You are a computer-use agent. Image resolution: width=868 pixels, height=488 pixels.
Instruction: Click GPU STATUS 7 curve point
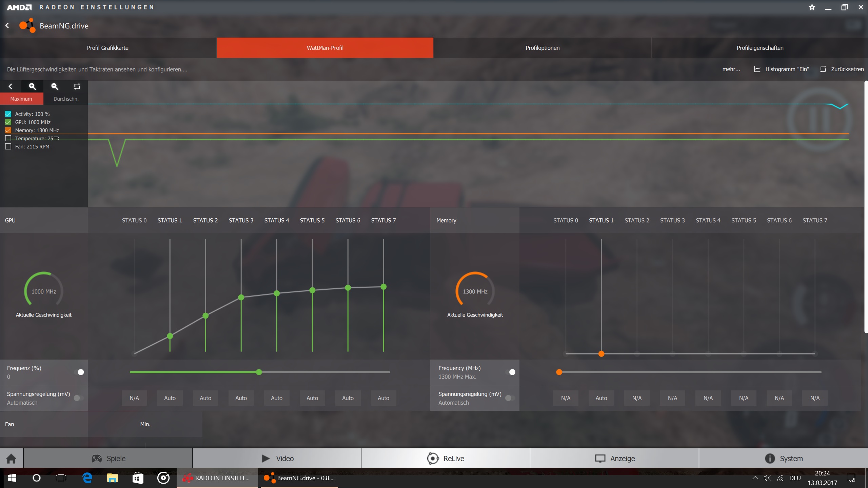(383, 287)
